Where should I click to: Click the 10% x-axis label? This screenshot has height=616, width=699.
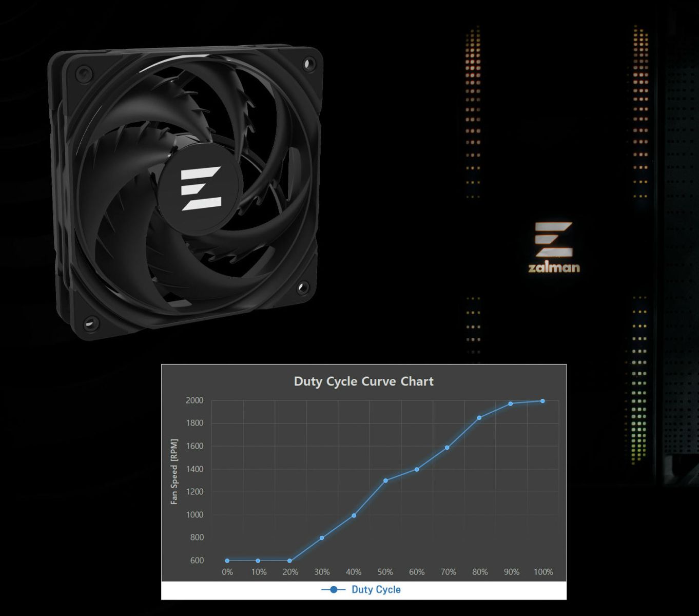(259, 572)
